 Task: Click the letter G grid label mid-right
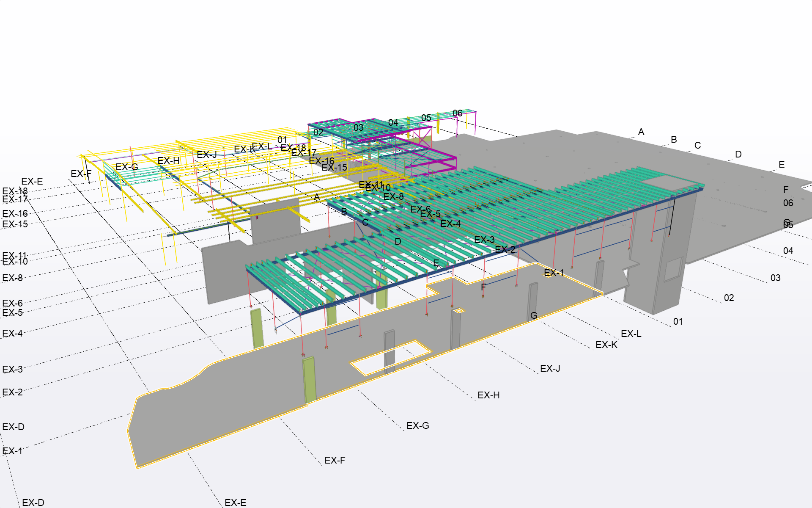pyautogui.click(x=534, y=315)
